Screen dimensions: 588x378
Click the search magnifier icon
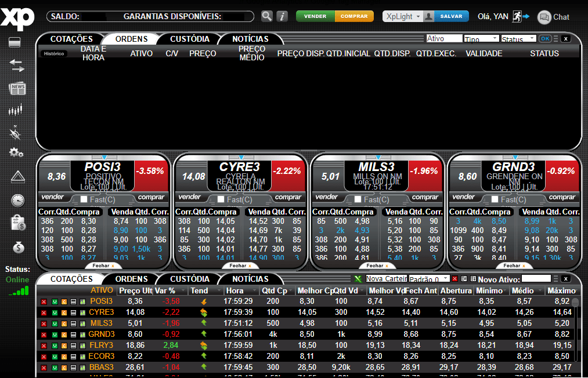pyautogui.click(x=266, y=16)
